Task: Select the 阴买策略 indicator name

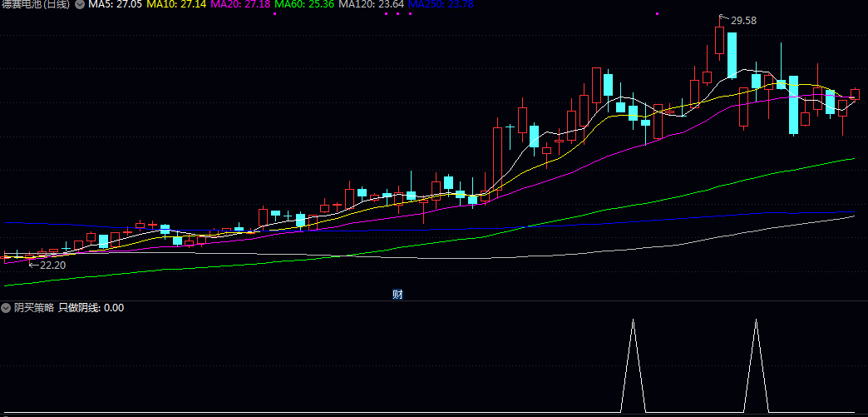Action: [x=34, y=308]
